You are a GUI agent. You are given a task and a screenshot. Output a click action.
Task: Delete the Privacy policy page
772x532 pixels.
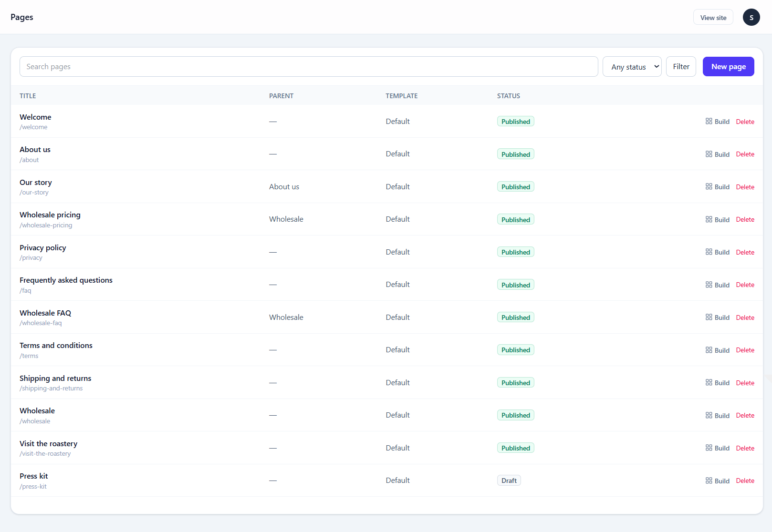coord(745,252)
